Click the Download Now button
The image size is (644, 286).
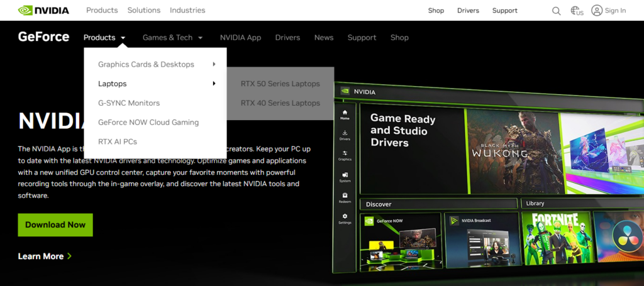point(55,225)
